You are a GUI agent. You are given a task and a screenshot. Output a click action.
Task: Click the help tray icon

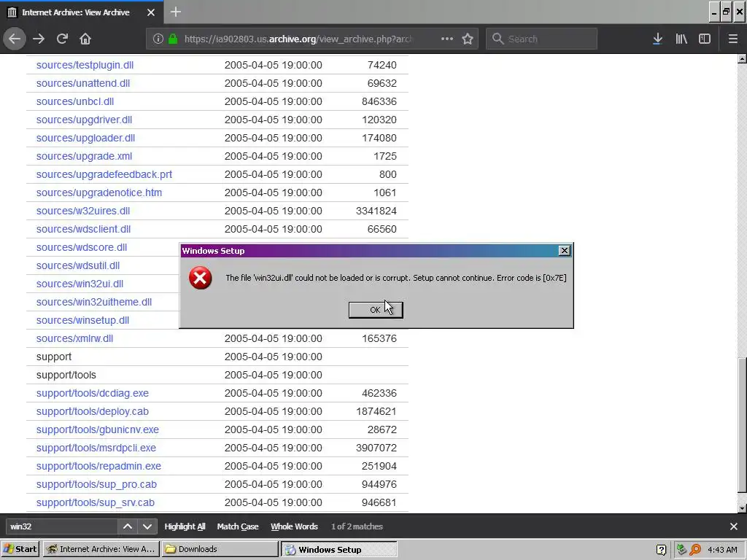[661, 550]
